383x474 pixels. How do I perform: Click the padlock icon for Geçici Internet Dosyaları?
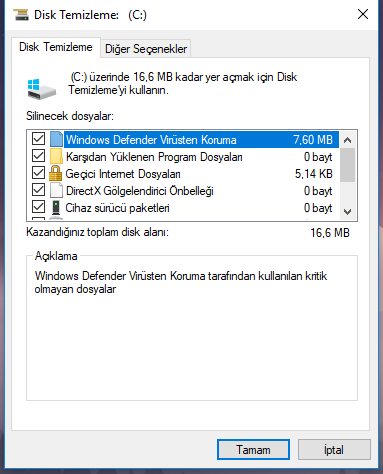pos(55,173)
